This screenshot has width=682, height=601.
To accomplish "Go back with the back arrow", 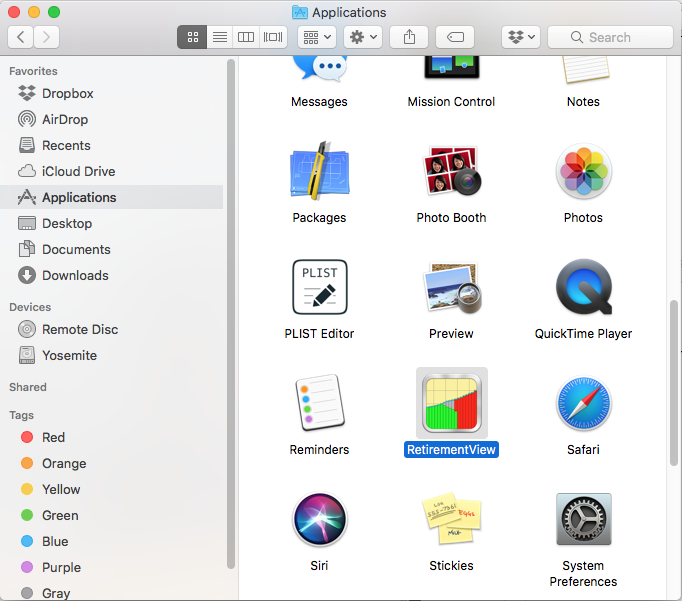I will click(20, 37).
